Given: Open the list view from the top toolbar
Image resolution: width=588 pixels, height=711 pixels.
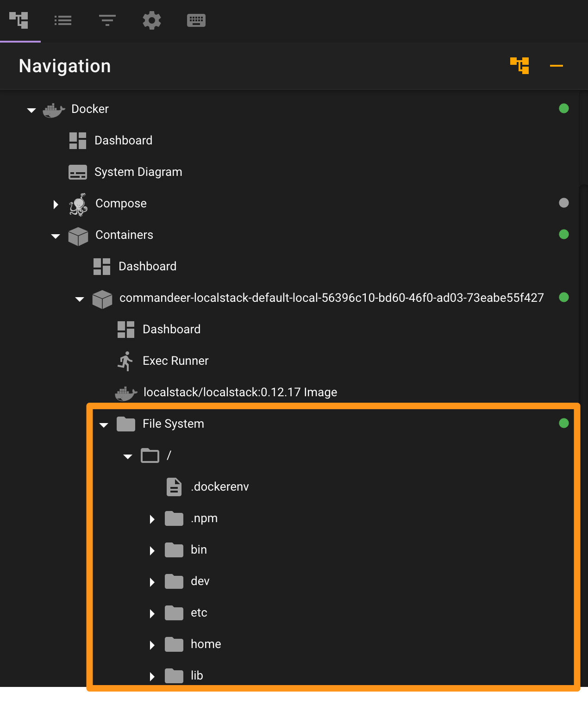Looking at the screenshot, I should point(63,20).
